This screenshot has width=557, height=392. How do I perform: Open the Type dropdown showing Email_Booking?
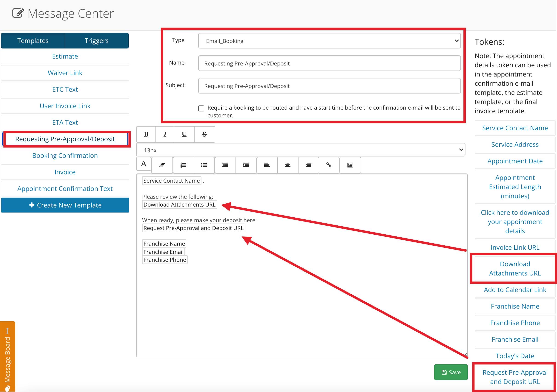click(x=330, y=41)
